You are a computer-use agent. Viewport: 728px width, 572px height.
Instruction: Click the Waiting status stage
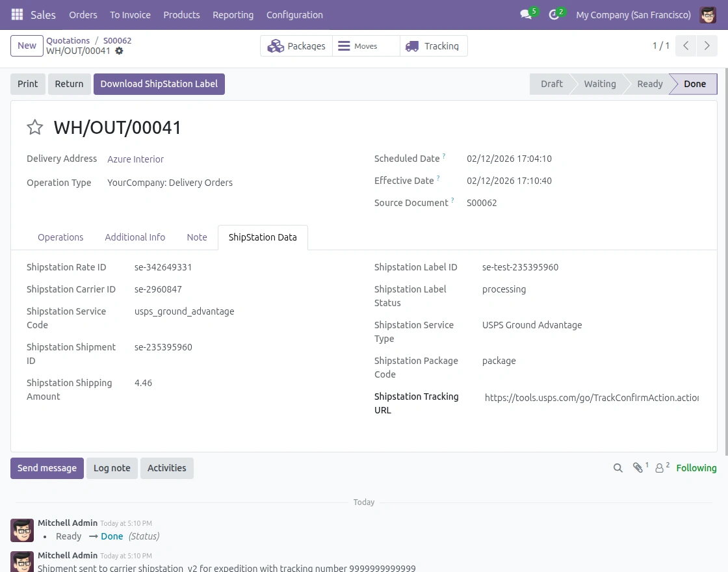600,84
